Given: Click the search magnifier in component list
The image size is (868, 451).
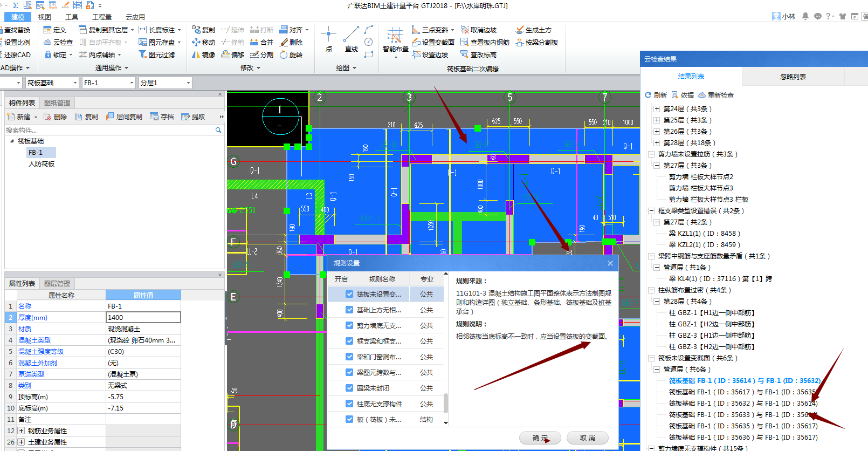Looking at the screenshot, I should pyautogui.click(x=218, y=130).
